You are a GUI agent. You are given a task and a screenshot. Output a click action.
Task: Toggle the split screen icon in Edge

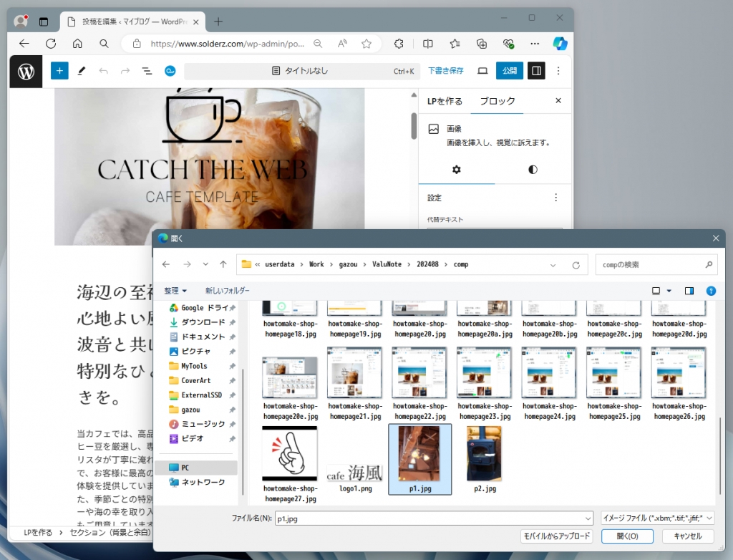[428, 44]
